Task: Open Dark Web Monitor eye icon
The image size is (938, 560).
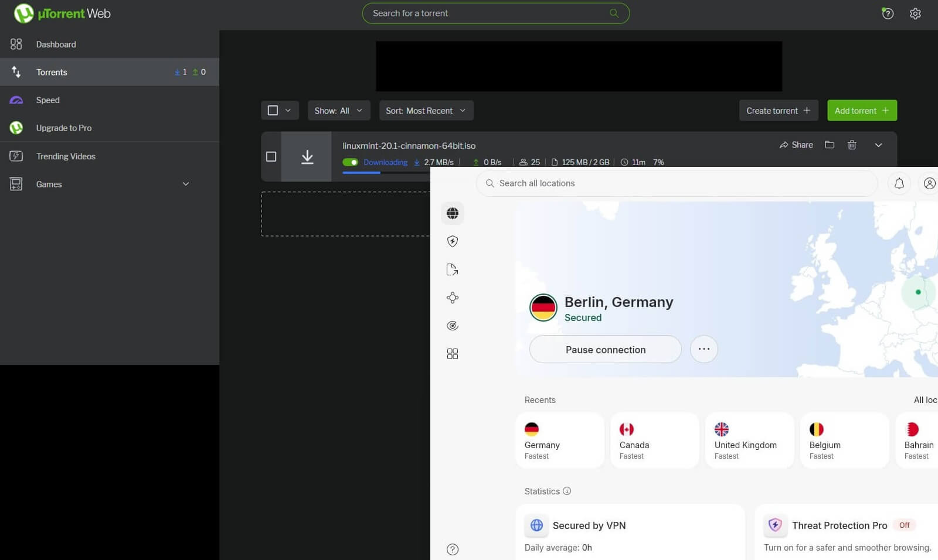Action: (x=452, y=325)
